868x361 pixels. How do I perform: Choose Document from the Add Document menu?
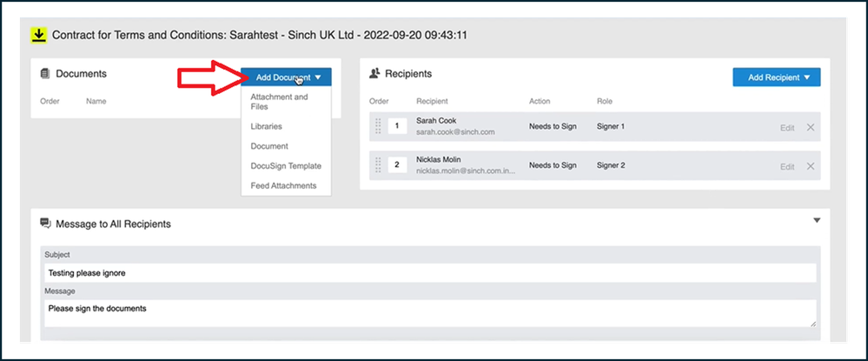click(x=269, y=146)
